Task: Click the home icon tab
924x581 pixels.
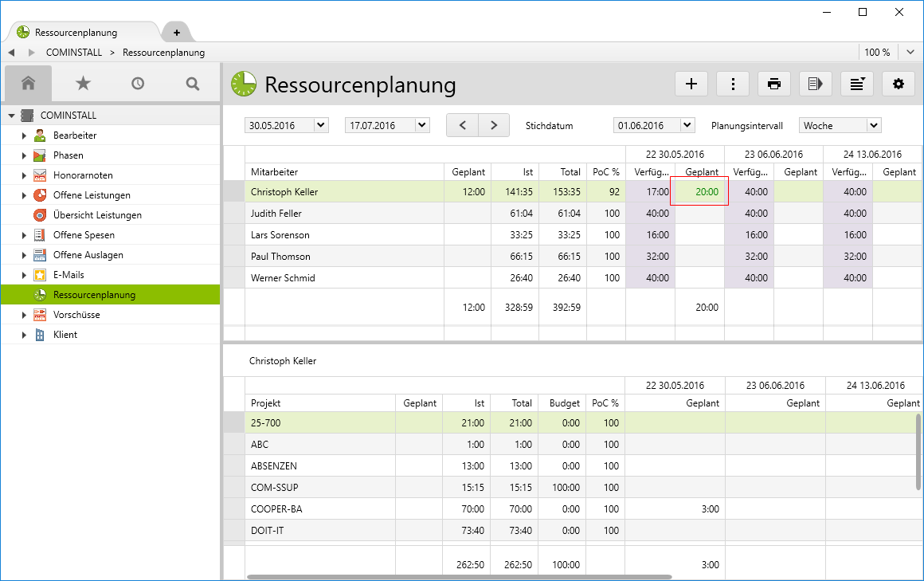Action: point(28,83)
